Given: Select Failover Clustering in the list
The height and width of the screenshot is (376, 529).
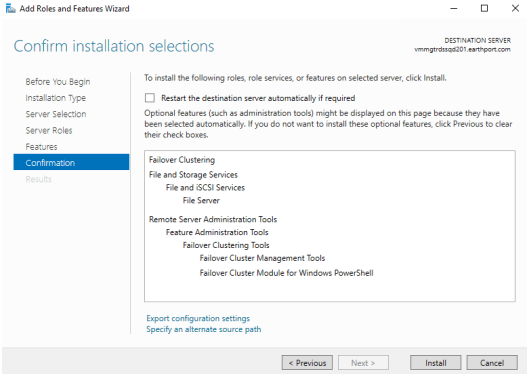Looking at the screenshot, I should [182, 160].
